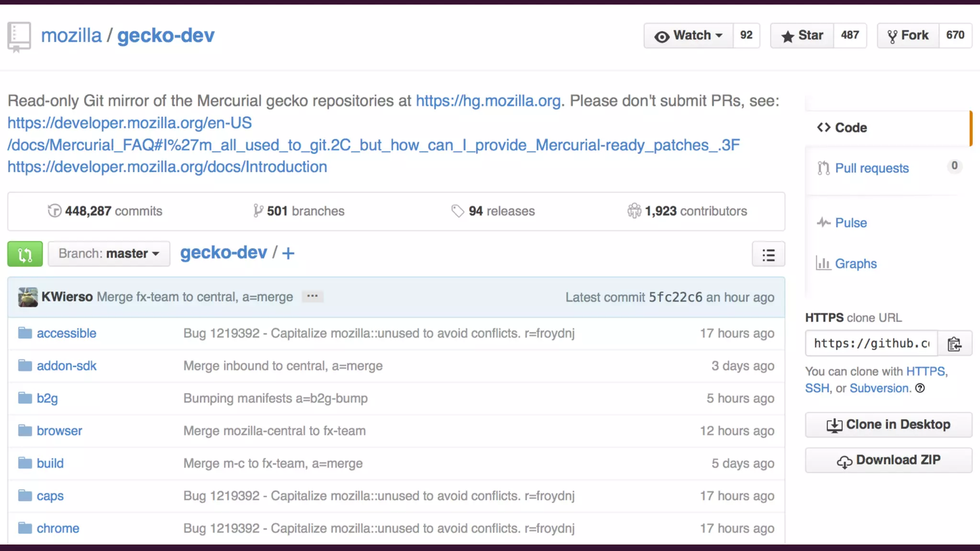Open the Graphs tab
The image size is (980, 551).
(855, 264)
